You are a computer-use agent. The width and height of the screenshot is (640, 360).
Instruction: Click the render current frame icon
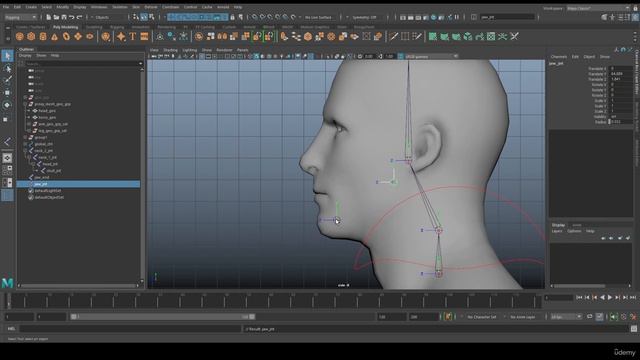[x=411, y=17]
